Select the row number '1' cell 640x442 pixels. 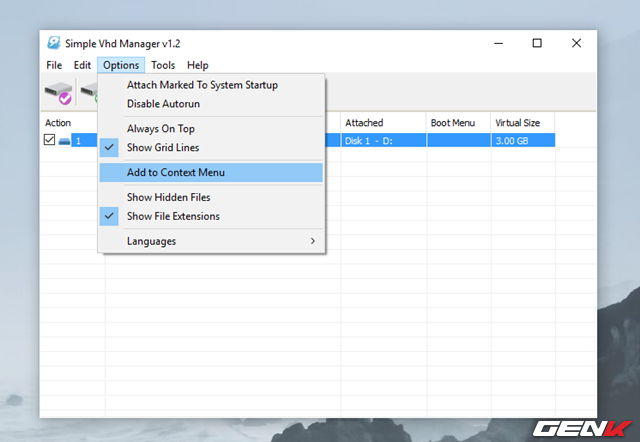tap(84, 141)
